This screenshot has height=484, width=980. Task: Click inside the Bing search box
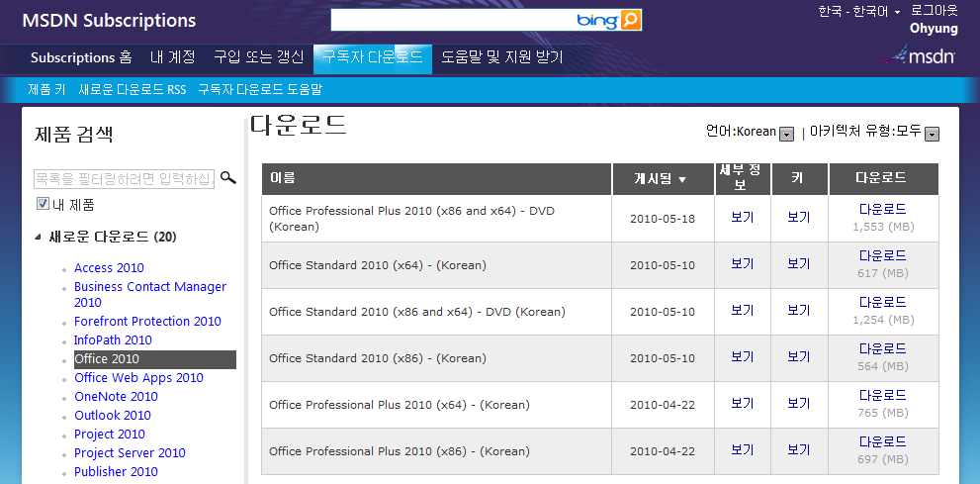[x=453, y=20]
